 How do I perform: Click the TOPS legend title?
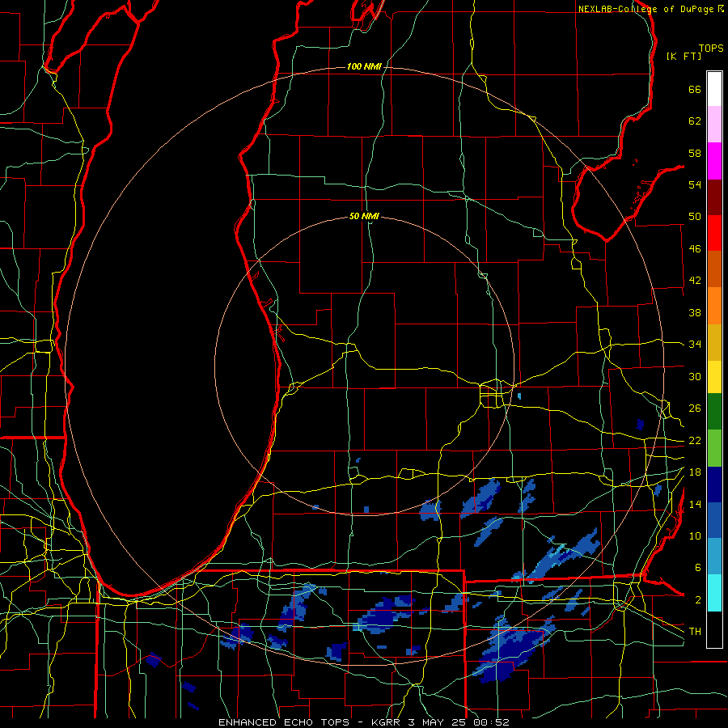(711, 49)
